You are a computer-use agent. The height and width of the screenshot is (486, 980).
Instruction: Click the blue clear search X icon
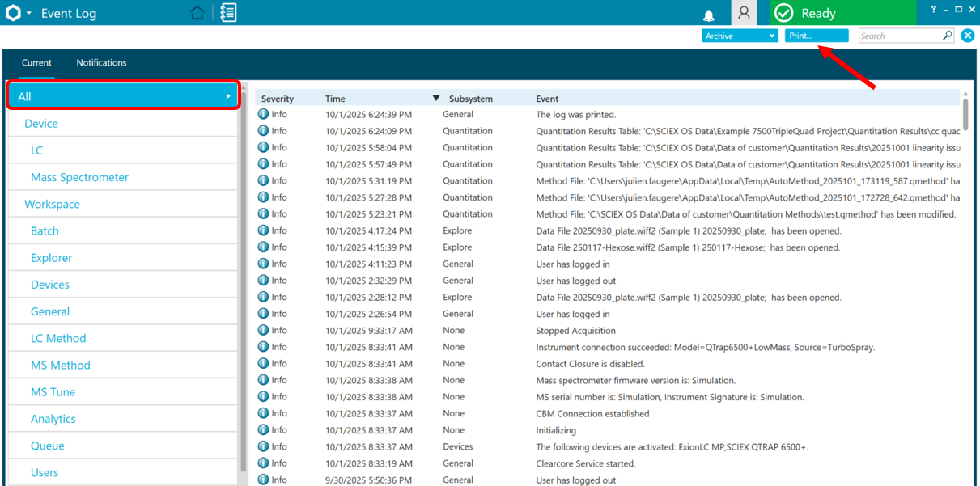tap(967, 36)
